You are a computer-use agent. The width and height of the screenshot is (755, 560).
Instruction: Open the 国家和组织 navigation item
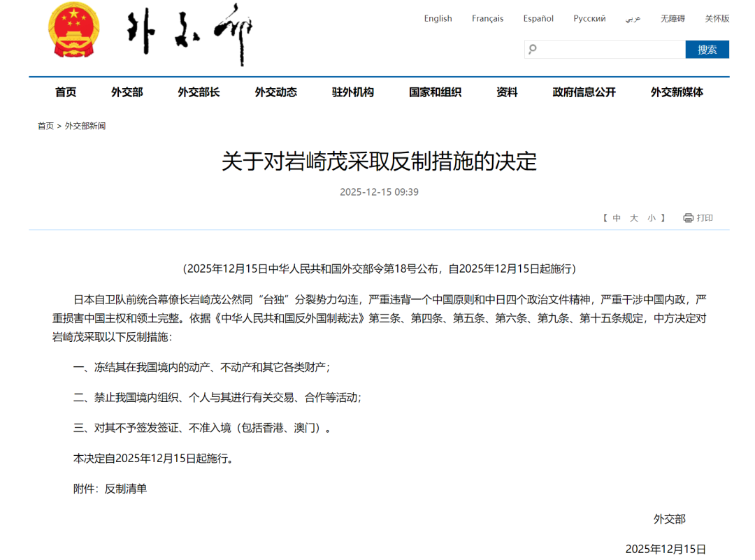click(x=436, y=92)
